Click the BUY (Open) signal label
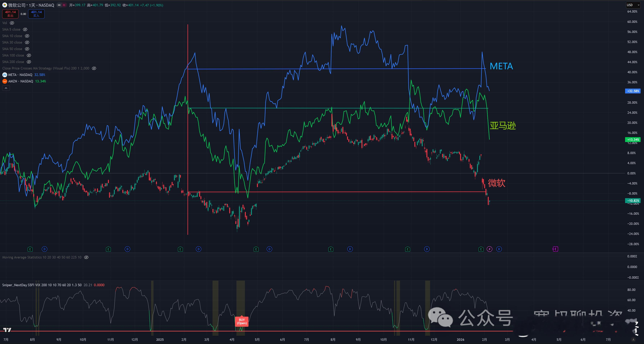The width and height of the screenshot is (644, 344). [x=242, y=321]
